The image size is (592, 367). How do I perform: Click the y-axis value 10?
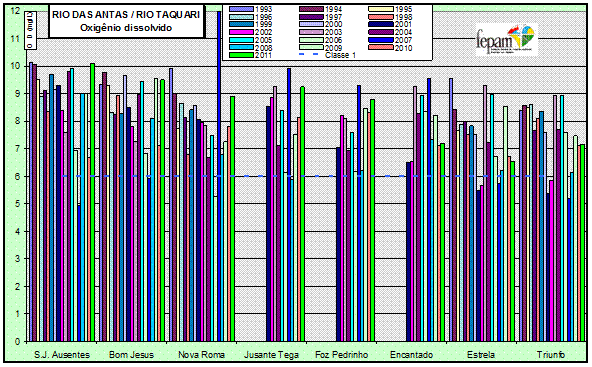coord(15,66)
